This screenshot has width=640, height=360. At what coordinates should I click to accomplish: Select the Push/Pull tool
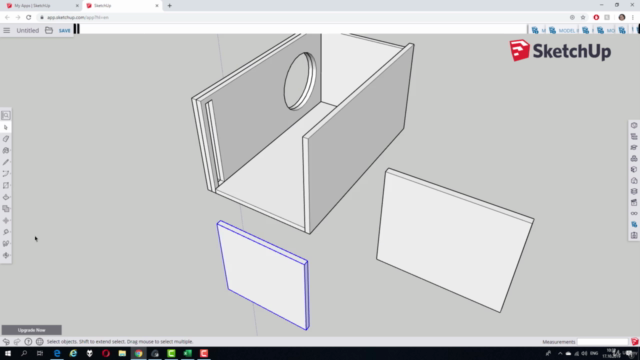point(6,197)
